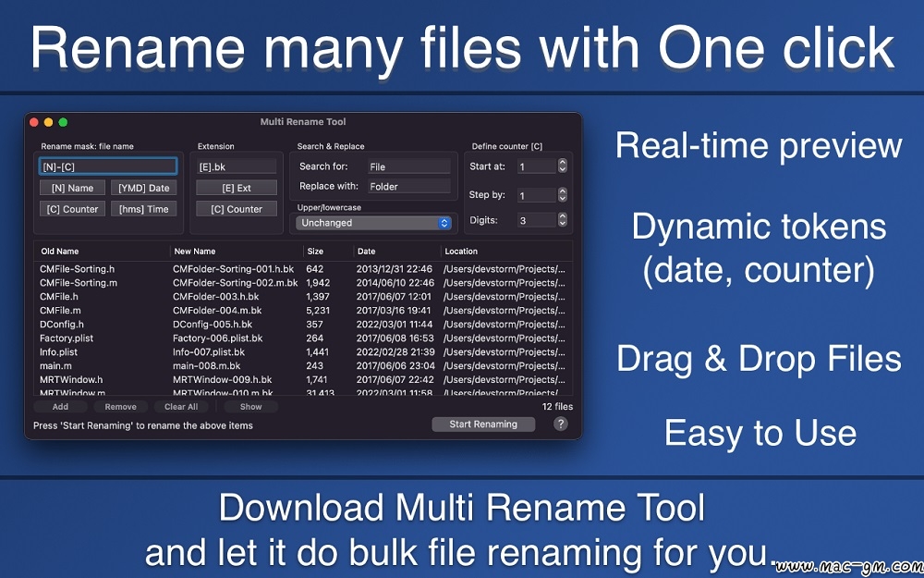The width and height of the screenshot is (924, 578).
Task: Sort by the Size column header
Action: 328,252
